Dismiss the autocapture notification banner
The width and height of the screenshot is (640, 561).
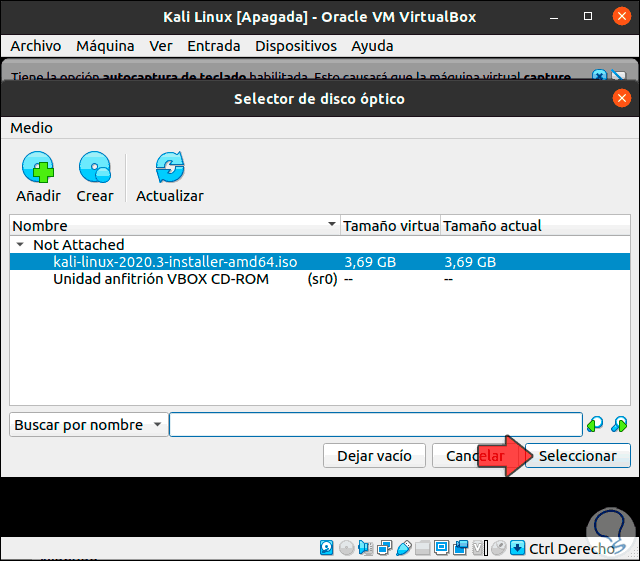click(x=599, y=76)
